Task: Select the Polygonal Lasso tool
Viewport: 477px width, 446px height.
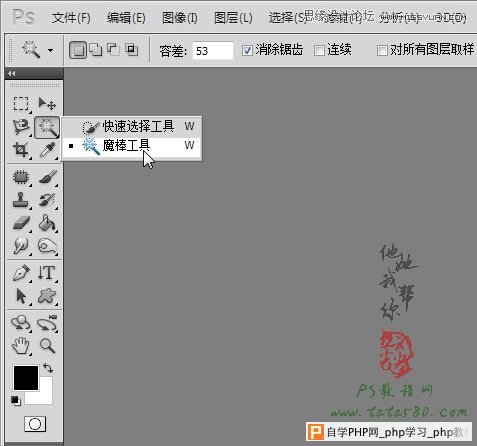Action: [x=21, y=127]
